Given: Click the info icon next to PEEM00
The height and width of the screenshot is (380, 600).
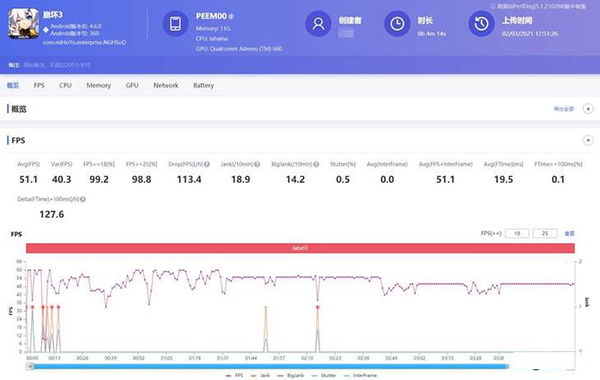Looking at the screenshot, I should (x=231, y=16).
